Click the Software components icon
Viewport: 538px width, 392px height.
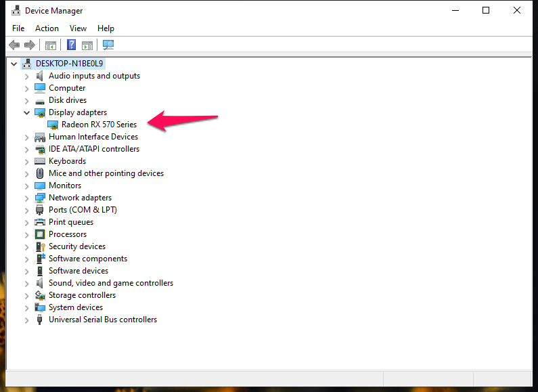click(x=40, y=259)
